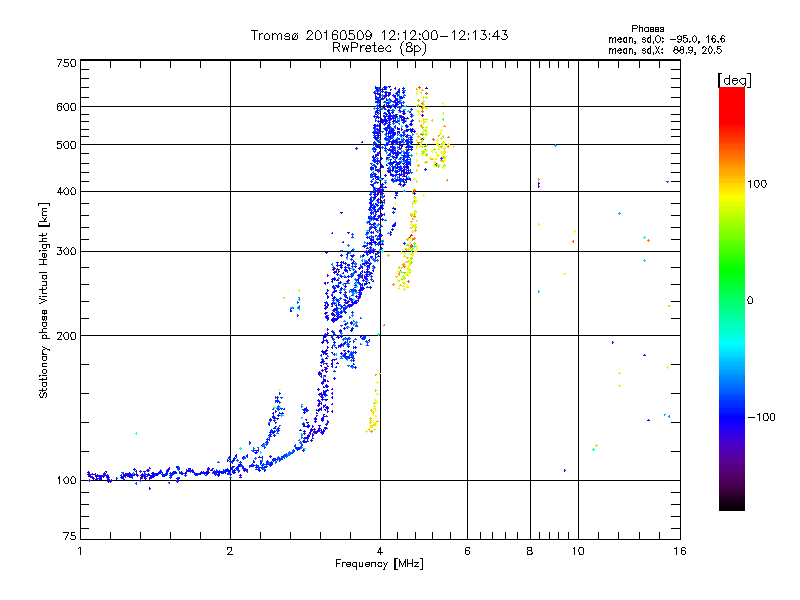Click the colorbar tick label '0'

click(x=750, y=301)
